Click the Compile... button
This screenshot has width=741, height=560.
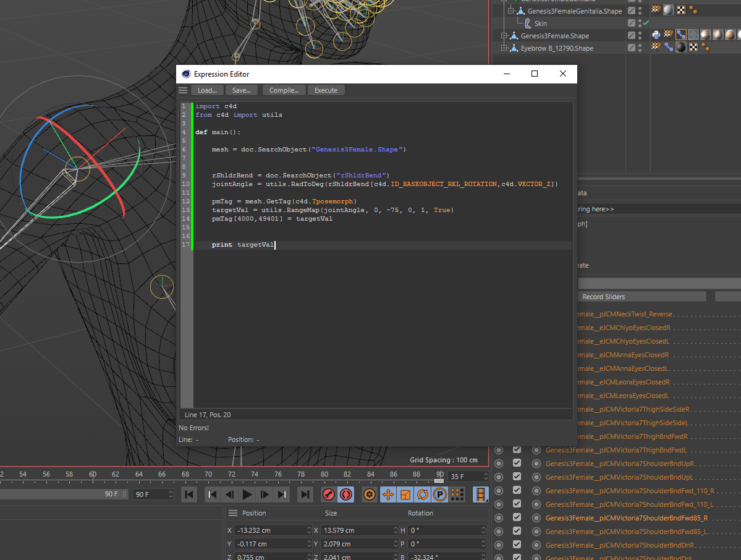[284, 90]
